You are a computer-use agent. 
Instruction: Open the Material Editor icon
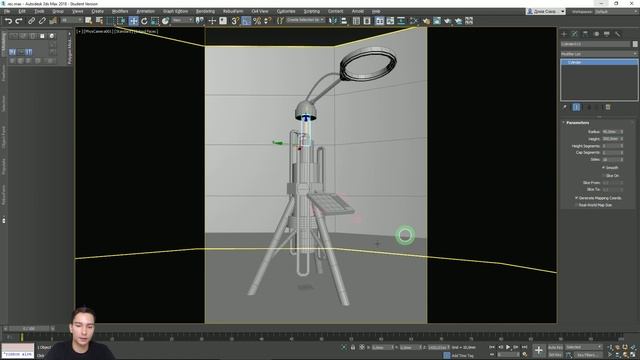click(414, 20)
